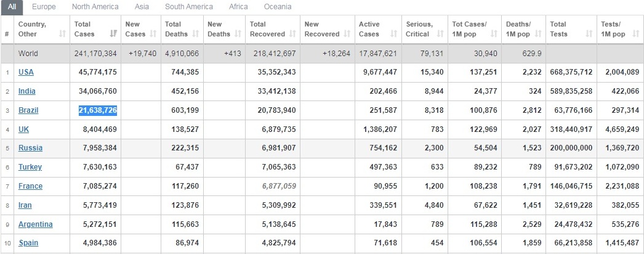
Task: Click Brazil total deaths 603,199
Action: point(185,110)
